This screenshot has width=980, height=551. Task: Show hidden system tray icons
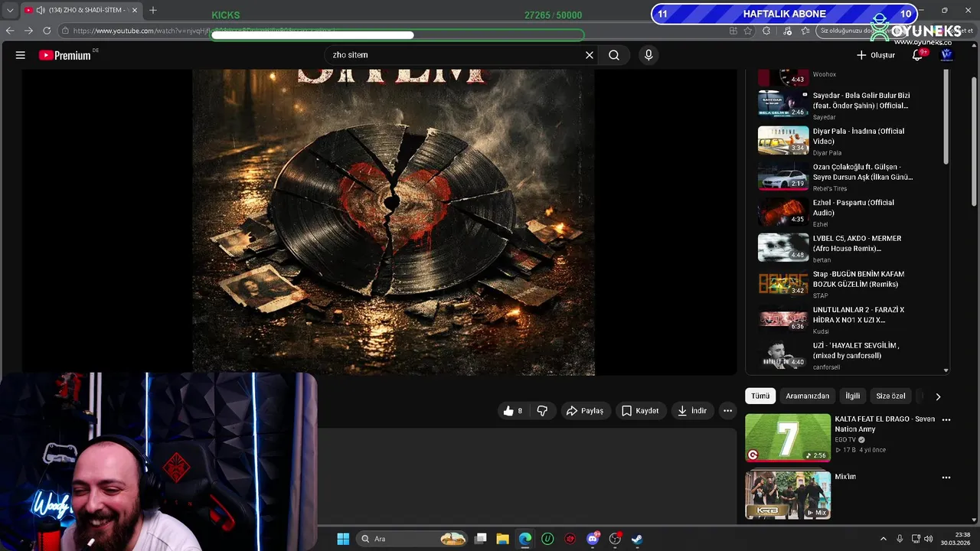[x=883, y=539]
